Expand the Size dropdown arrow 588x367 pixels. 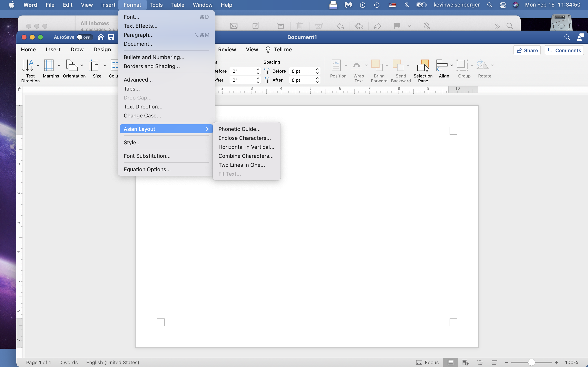coord(105,65)
